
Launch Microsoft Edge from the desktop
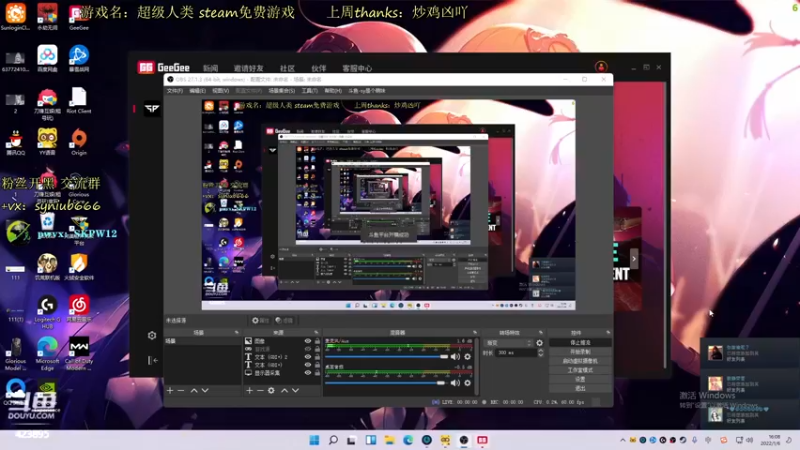click(47, 353)
